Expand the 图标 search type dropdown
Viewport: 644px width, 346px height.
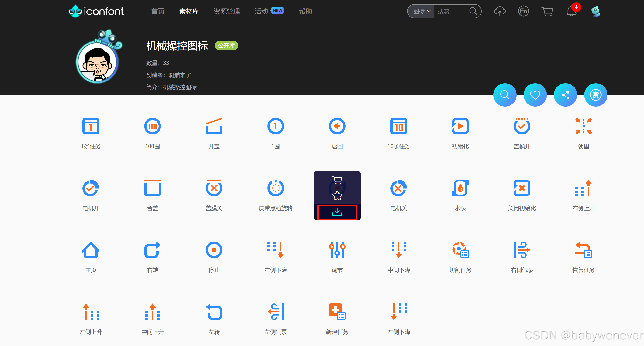click(x=421, y=11)
